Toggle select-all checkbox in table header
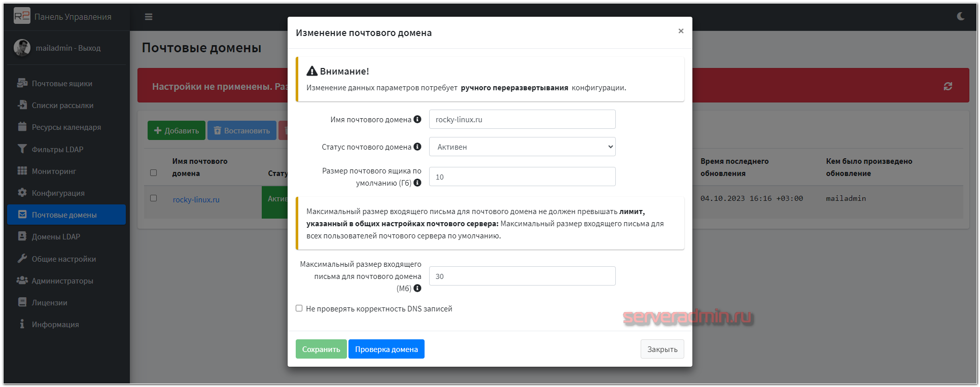The width and height of the screenshot is (980, 387). click(154, 172)
